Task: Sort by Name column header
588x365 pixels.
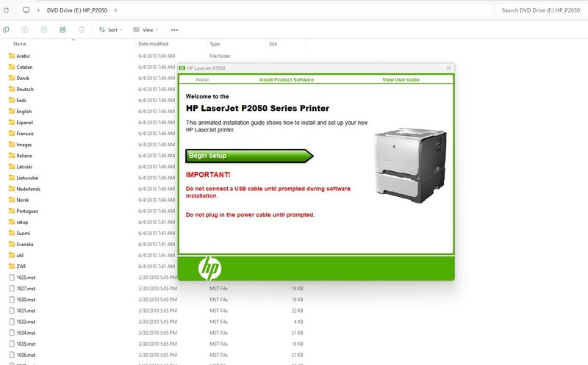Action: [x=20, y=44]
